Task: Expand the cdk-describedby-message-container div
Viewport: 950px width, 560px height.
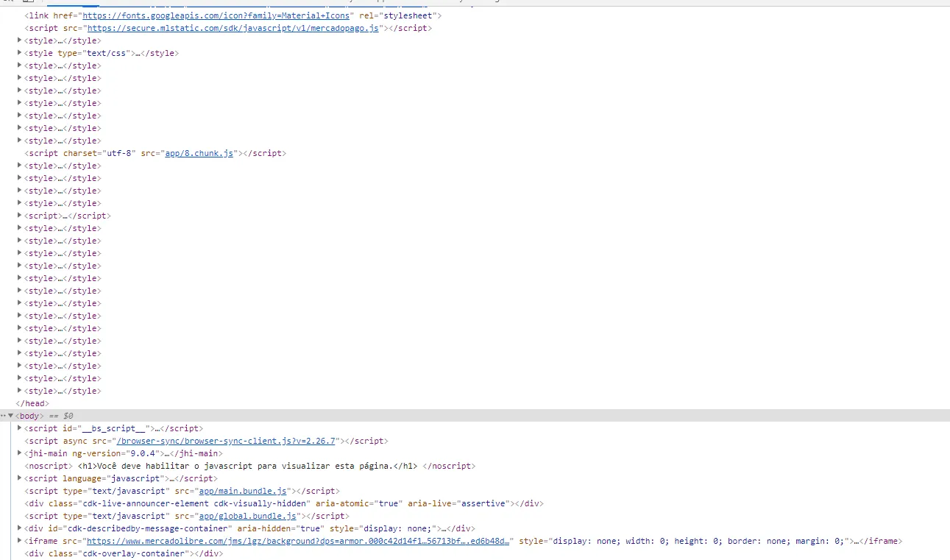Action: [20, 528]
